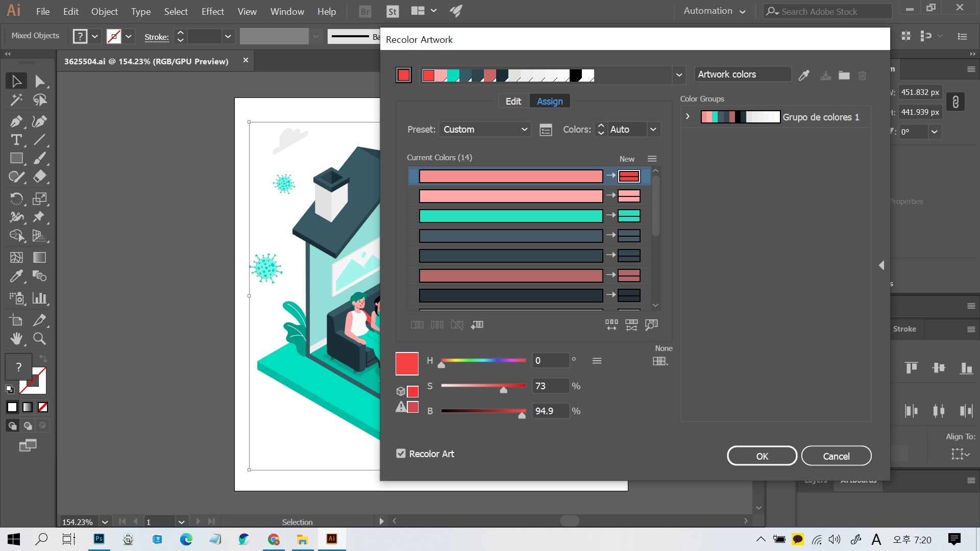Select the Type tool
The width and height of the screenshot is (980, 551).
pyautogui.click(x=16, y=140)
